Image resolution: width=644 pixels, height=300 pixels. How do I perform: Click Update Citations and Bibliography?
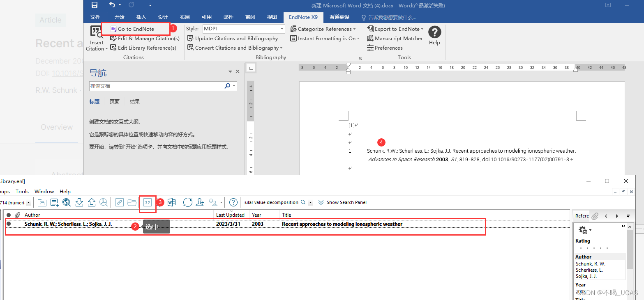233,38
